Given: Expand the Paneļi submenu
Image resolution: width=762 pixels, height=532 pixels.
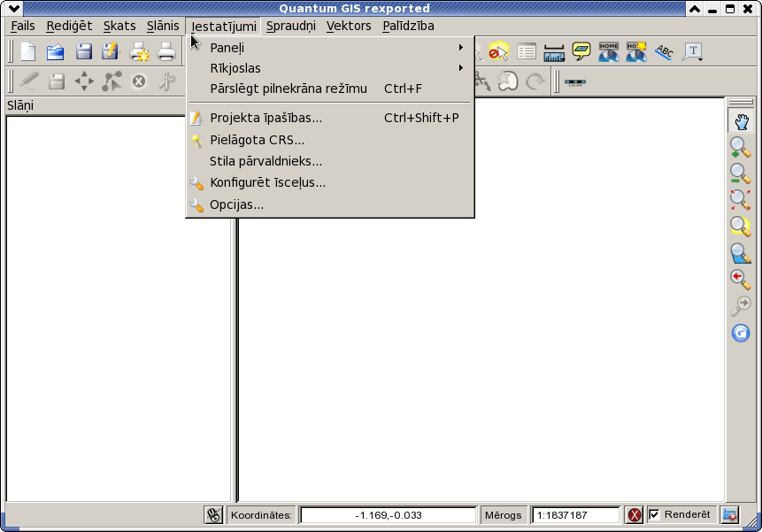Looking at the screenshot, I should tap(329, 48).
